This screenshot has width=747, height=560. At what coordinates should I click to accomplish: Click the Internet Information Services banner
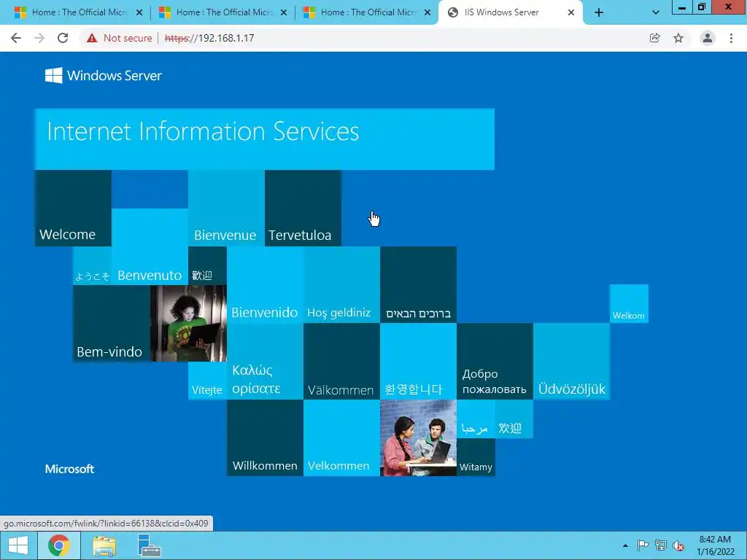pyautogui.click(x=264, y=139)
